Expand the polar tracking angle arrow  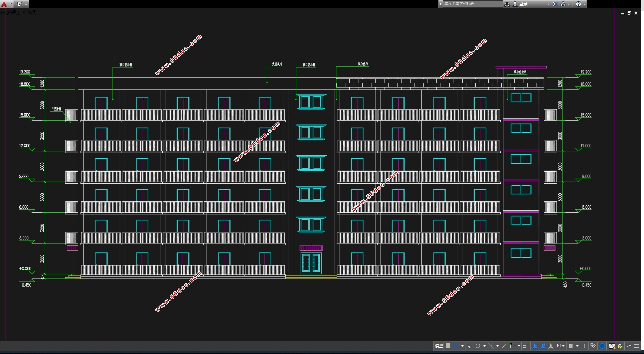[x=484, y=346]
